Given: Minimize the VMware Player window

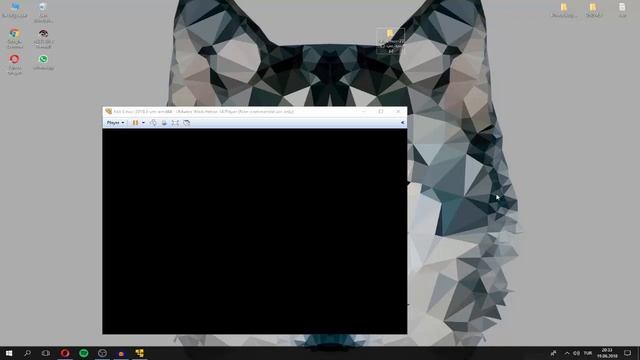Looking at the screenshot, I should [363, 111].
